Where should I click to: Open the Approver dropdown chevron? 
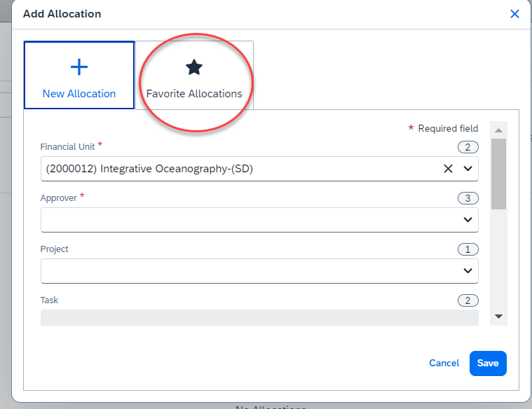tap(468, 220)
